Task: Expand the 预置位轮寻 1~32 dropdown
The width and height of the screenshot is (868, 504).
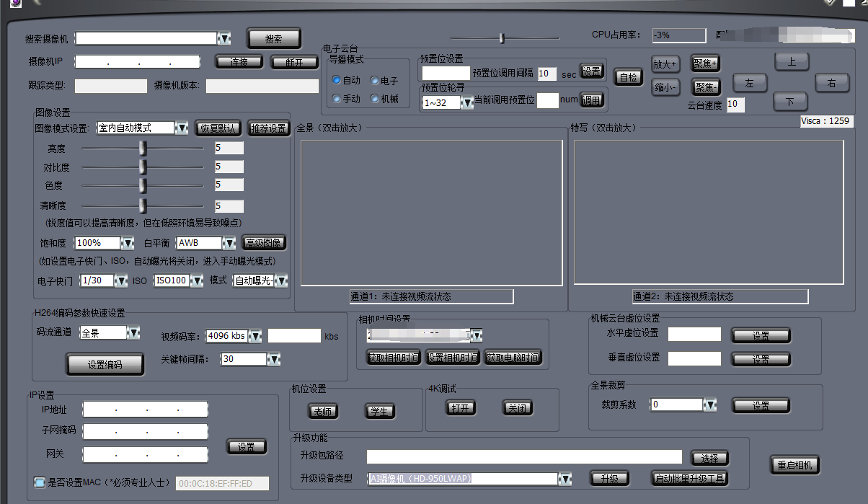Action: click(467, 102)
